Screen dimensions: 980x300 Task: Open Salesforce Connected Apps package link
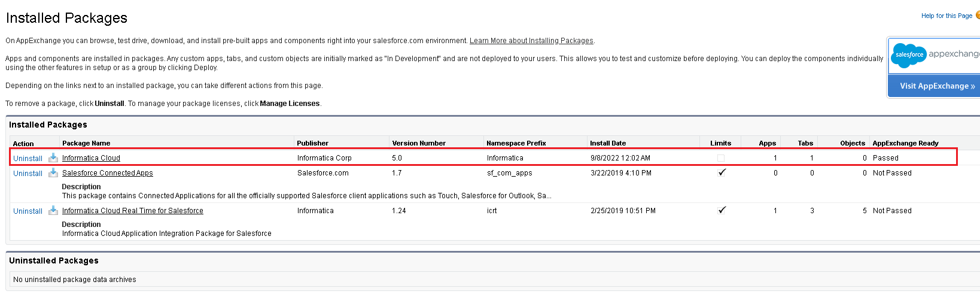tap(108, 173)
